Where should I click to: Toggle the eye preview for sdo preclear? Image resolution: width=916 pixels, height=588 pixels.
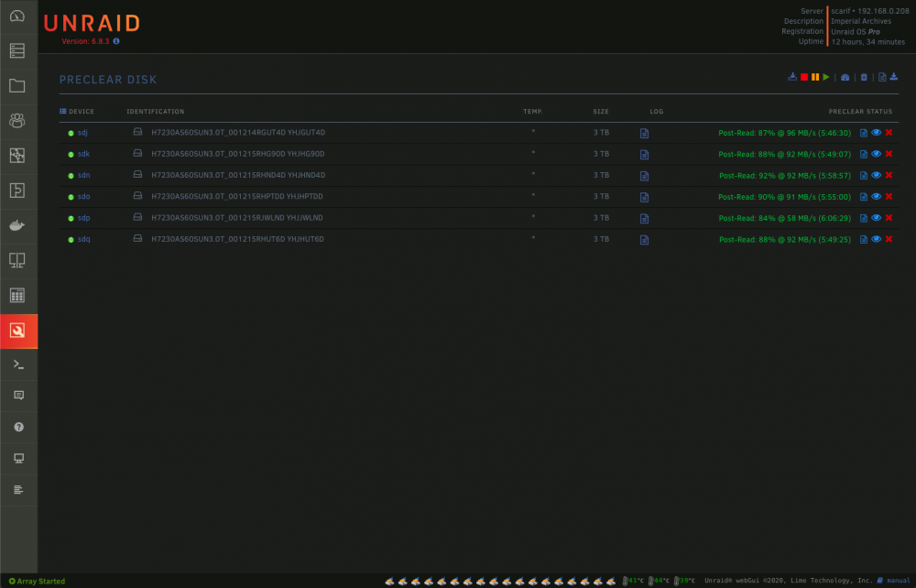coord(877,197)
